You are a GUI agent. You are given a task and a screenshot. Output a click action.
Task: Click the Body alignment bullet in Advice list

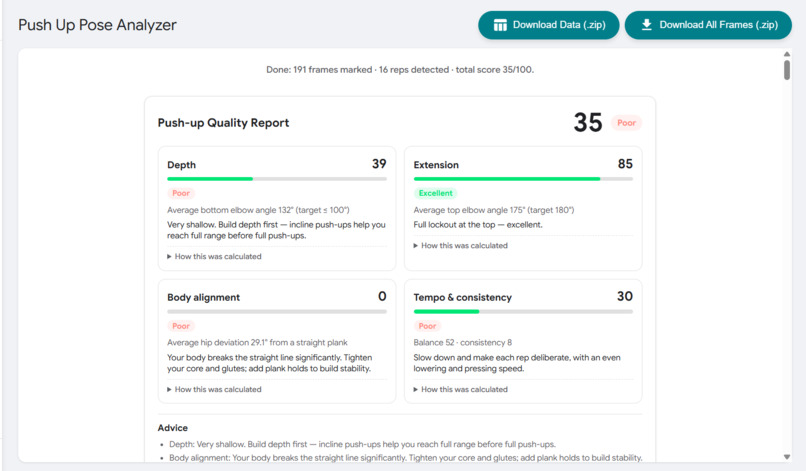click(x=406, y=458)
